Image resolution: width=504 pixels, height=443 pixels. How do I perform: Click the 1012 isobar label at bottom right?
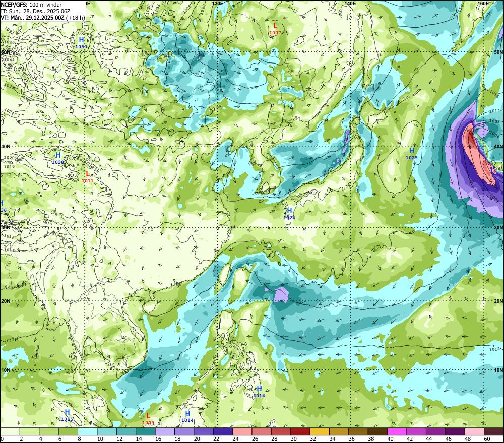[494, 349]
